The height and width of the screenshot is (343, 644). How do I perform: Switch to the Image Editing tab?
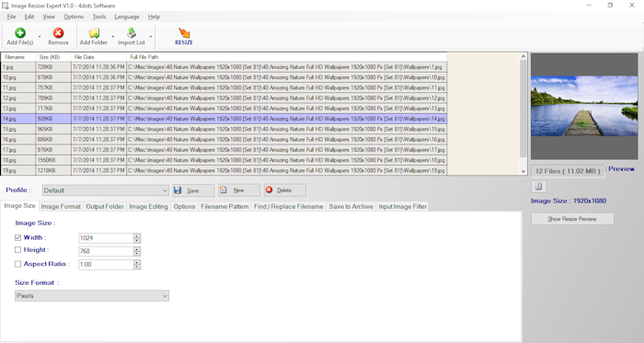148,206
